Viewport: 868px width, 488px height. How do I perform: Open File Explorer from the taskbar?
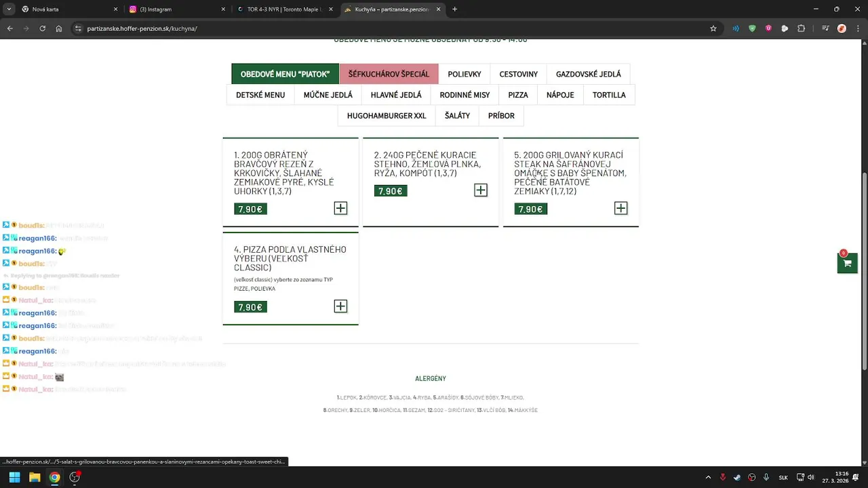click(35, 477)
